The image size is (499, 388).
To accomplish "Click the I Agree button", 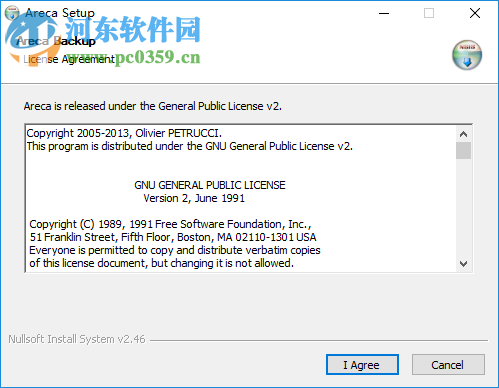I will click(x=362, y=364).
